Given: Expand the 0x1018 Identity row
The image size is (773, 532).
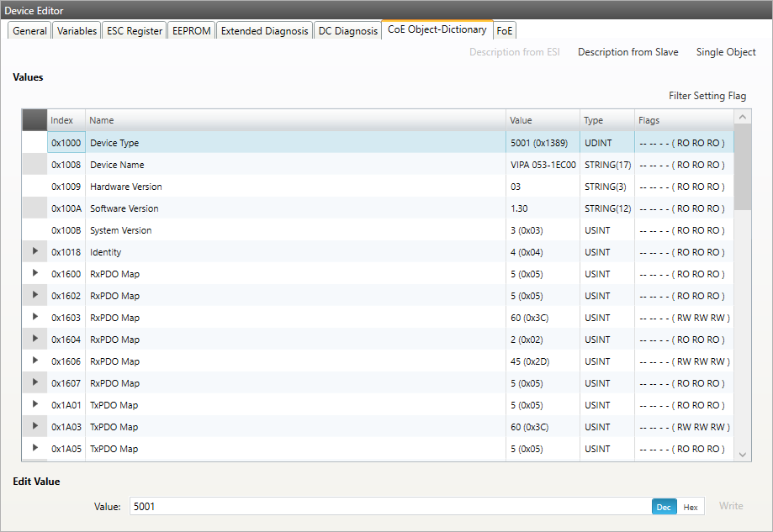Looking at the screenshot, I should pos(35,251).
